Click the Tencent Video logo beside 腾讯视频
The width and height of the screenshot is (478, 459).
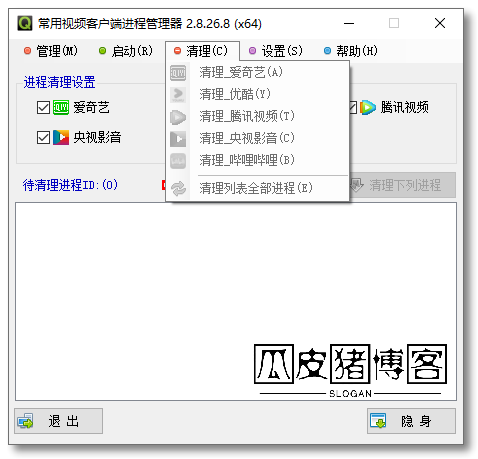click(368, 107)
